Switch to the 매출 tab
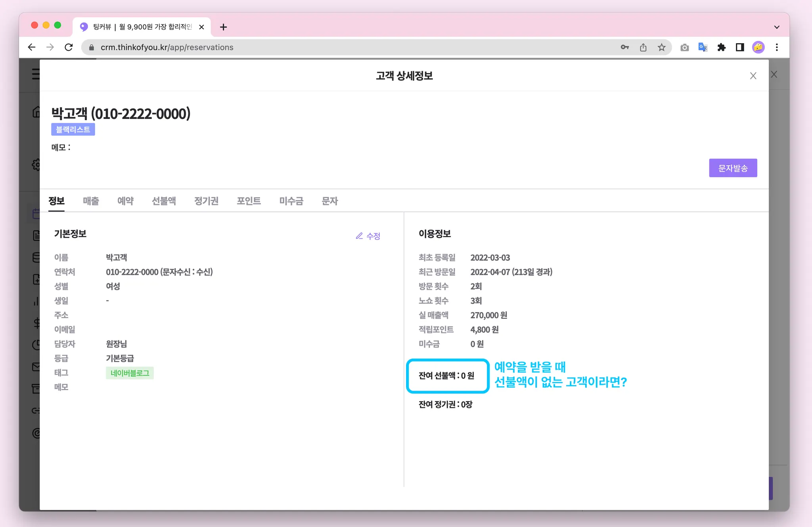The image size is (812, 527). tap(91, 201)
